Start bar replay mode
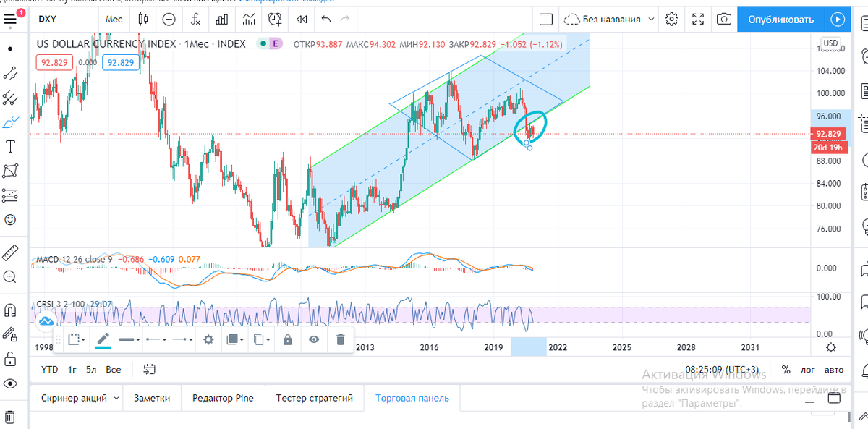The height and width of the screenshot is (429, 868). click(x=302, y=19)
